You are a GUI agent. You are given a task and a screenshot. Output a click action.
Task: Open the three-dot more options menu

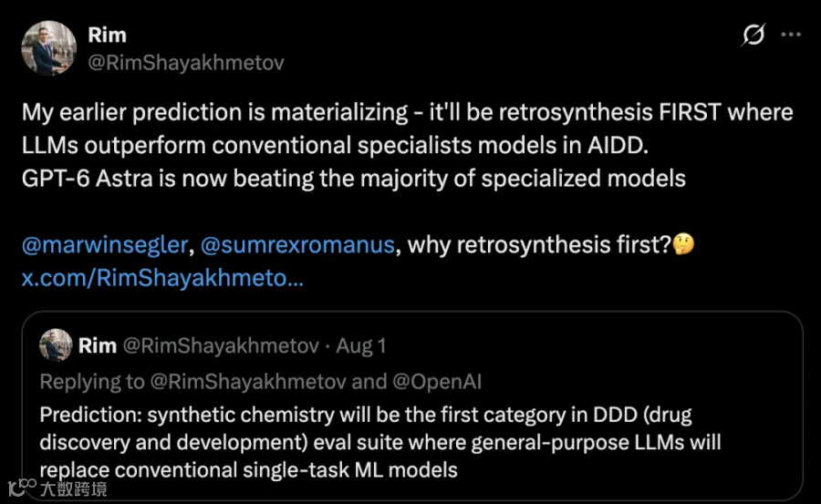[791, 35]
